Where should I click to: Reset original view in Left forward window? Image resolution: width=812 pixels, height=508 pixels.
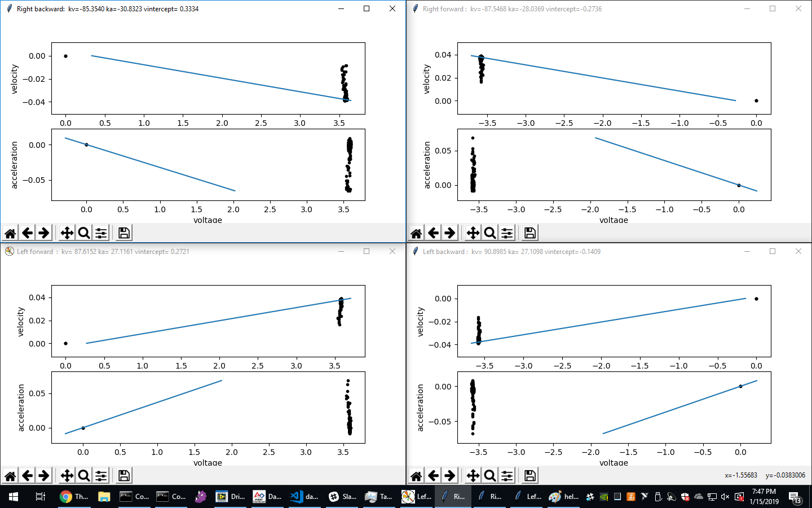point(10,476)
